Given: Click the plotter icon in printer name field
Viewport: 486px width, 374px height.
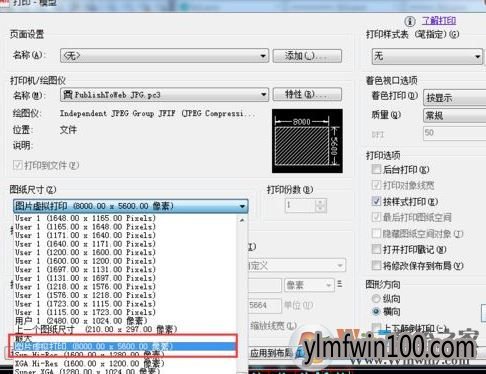Looking at the screenshot, I should (68, 95).
